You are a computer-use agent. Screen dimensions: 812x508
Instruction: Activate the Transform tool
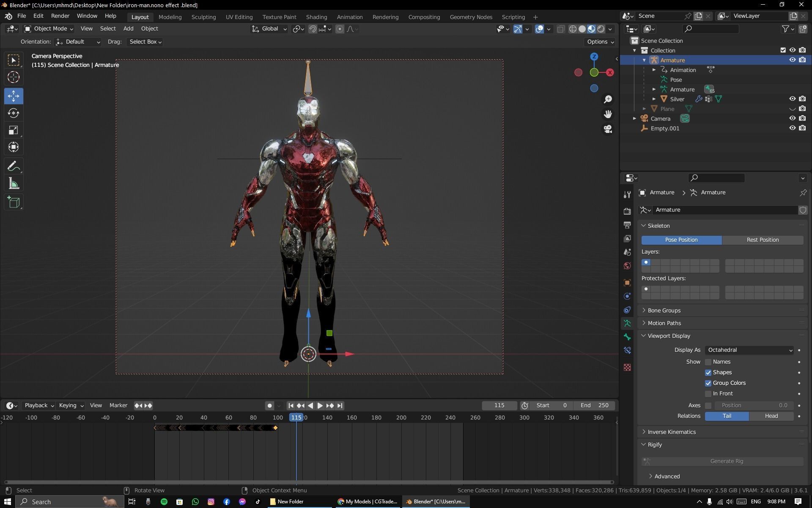point(14,147)
